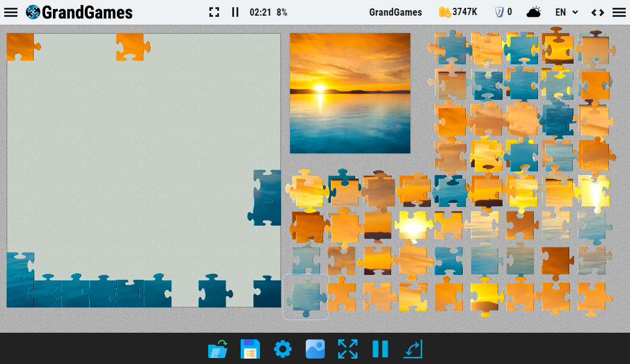
Task: Click the curved arrow icon in bottom toolbar
Action: [x=413, y=349]
